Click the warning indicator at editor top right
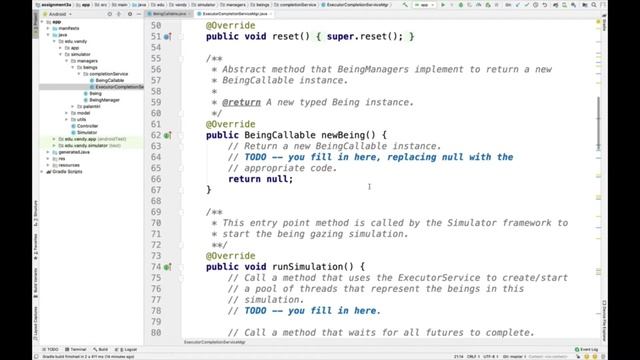Screen dimensions: 640x360 [598, 21]
